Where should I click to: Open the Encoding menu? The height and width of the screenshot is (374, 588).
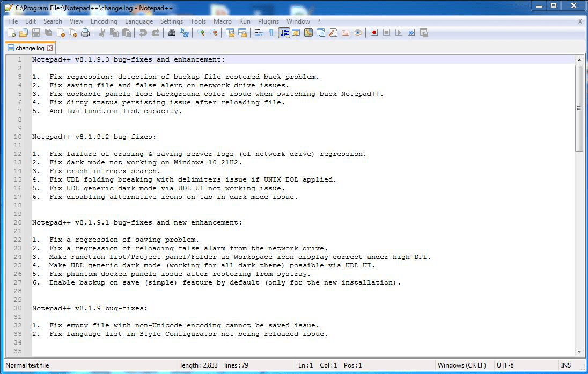coord(104,21)
